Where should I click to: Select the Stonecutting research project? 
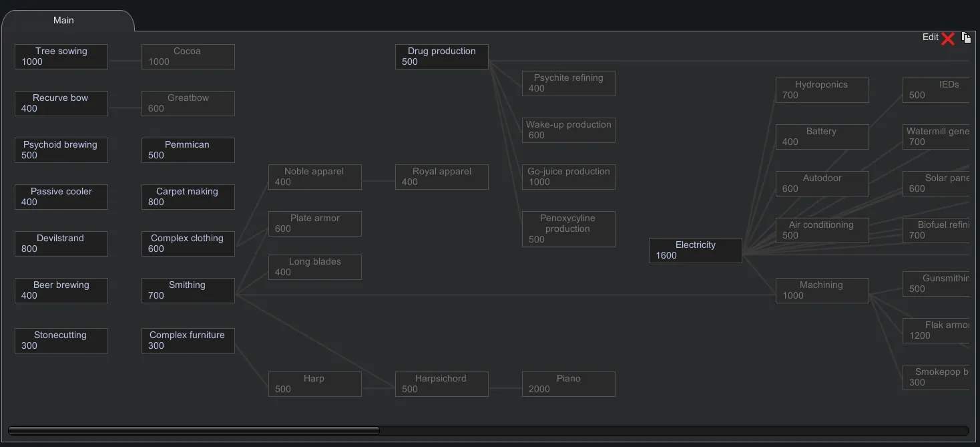[61, 341]
